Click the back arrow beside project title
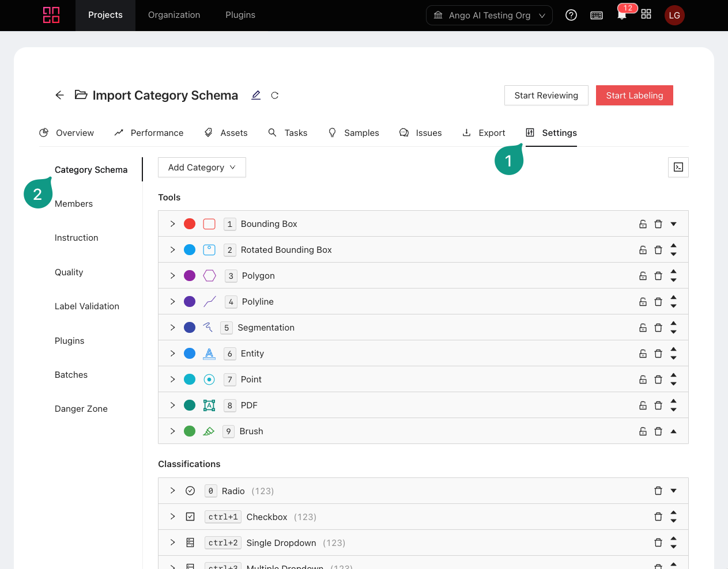Screen dimensions: 728x569 point(59,95)
